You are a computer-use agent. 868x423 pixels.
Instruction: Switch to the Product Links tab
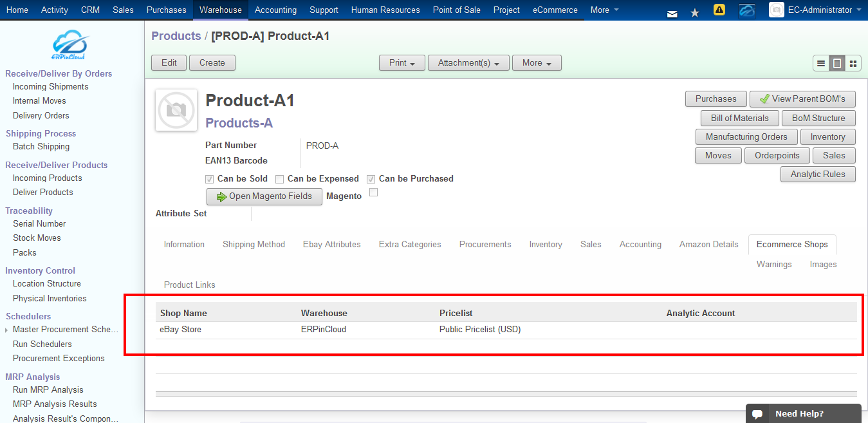[190, 285]
